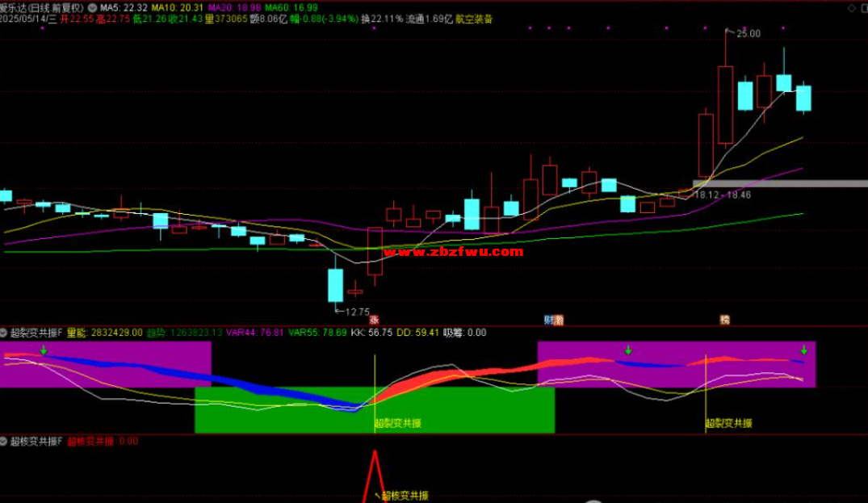Viewport: 868px width, 503px height.
Task: Expand the 超核变共振F indicator panel menu
Action: click(5, 442)
